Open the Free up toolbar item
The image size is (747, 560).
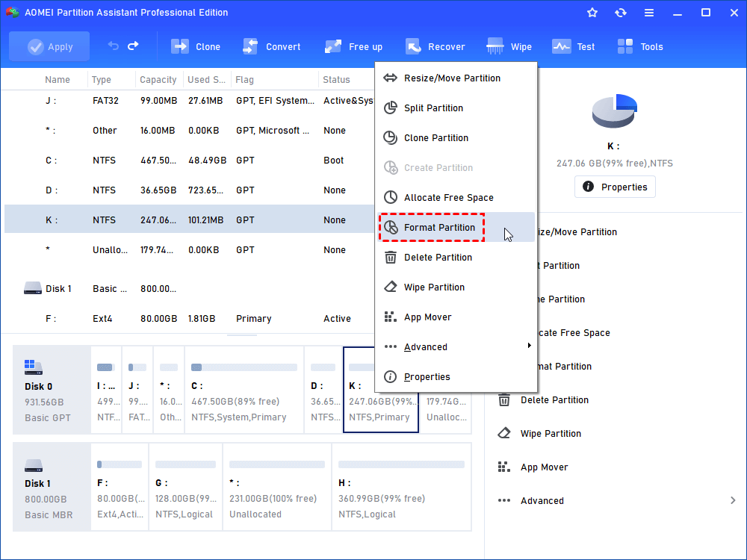[x=353, y=46]
